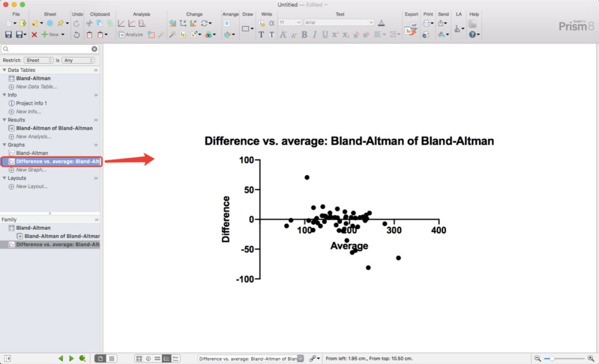Screen dimensions: 599x364
Task: Collapse the Graphs section in the sidebar
Action: pos(4,145)
